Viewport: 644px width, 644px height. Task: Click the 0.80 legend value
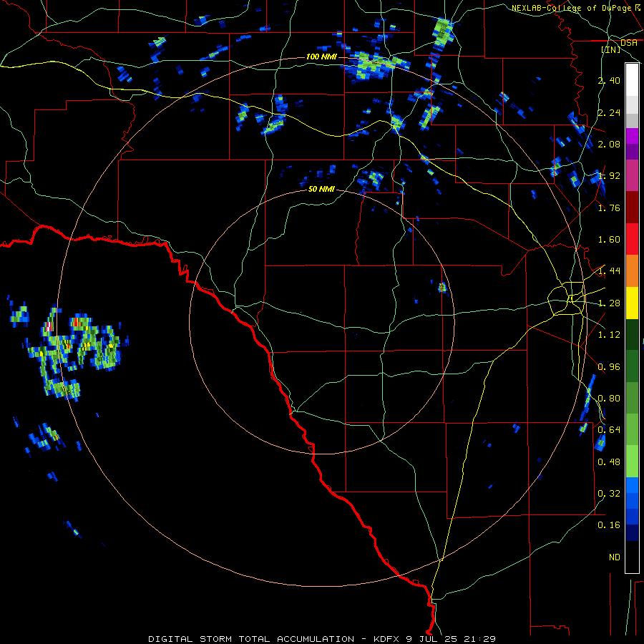click(609, 399)
